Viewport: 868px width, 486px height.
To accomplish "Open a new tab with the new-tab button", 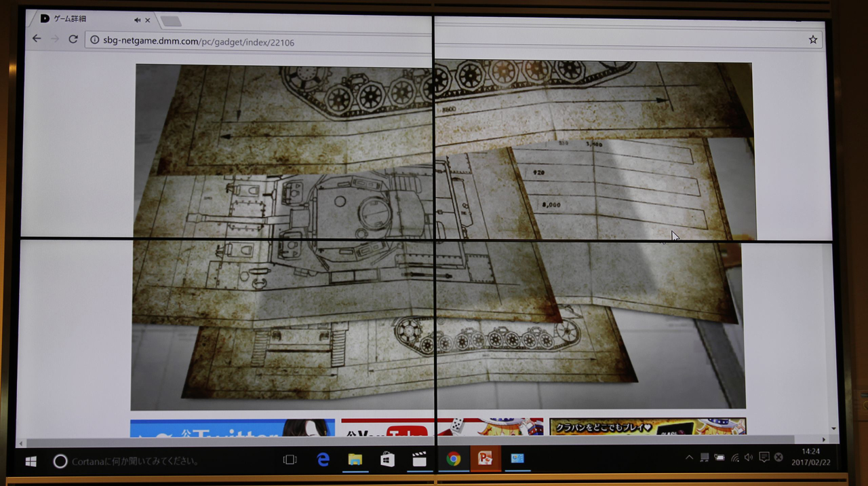I will [x=171, y=22].
